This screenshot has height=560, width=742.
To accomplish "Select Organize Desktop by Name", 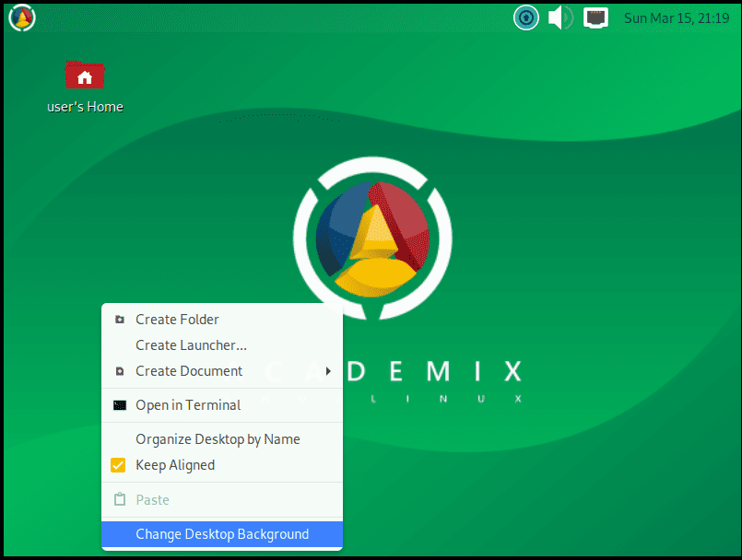I will click(222, 439).
